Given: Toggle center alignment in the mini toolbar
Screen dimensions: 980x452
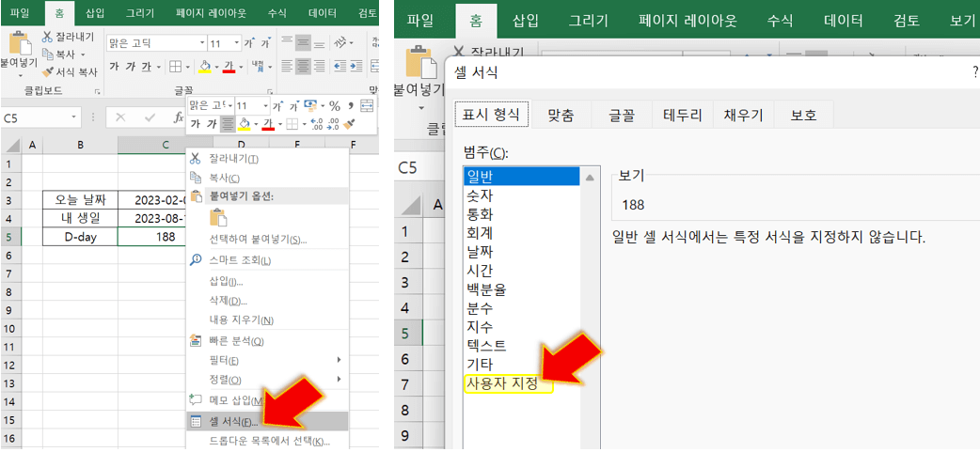Looking at the screenshot, I should point(229,124).
